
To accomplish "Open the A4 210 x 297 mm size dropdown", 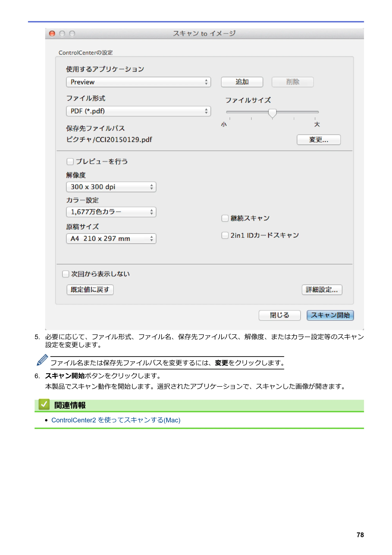I will pyautogui.click(x=111, y=239).
